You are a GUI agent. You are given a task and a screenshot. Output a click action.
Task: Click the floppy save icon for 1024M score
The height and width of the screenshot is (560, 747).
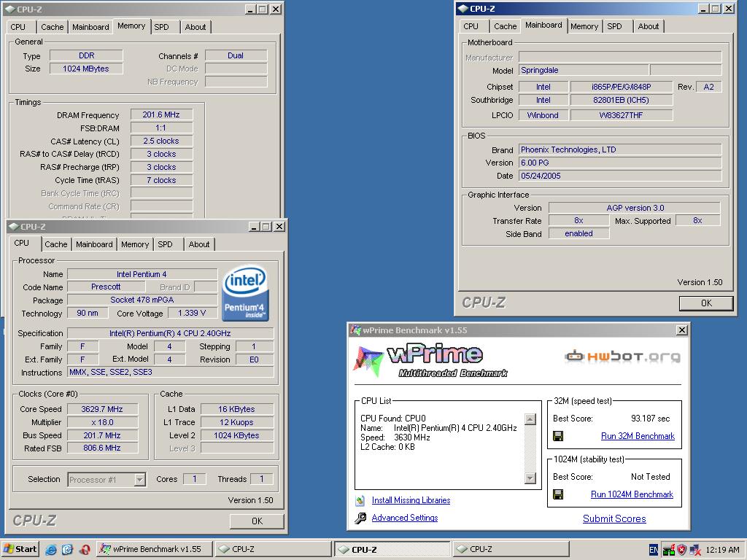click(558, 494)
